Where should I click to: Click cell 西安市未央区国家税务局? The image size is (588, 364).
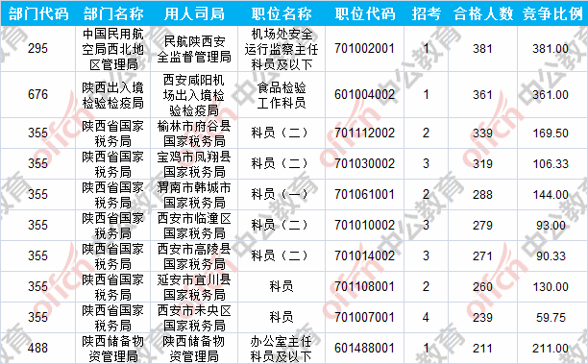[x=194, y=318]
